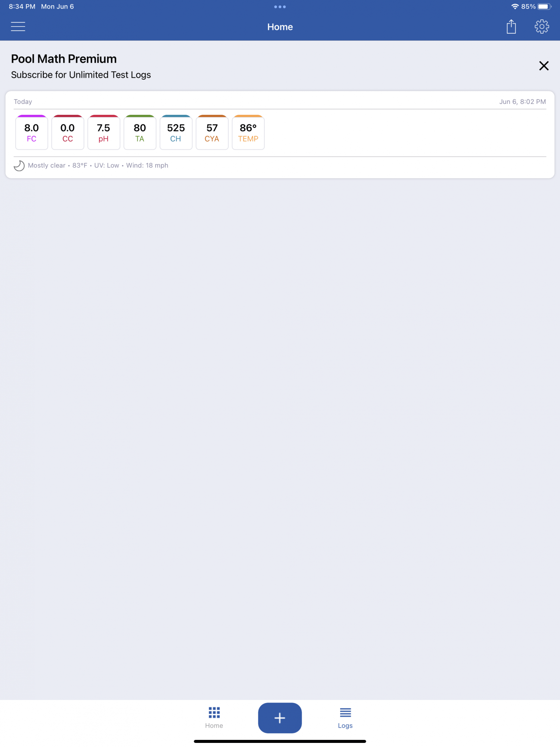The image size is (560, 747).
Task: Select the TEMP 86° tile
Action: pos(248,132)
